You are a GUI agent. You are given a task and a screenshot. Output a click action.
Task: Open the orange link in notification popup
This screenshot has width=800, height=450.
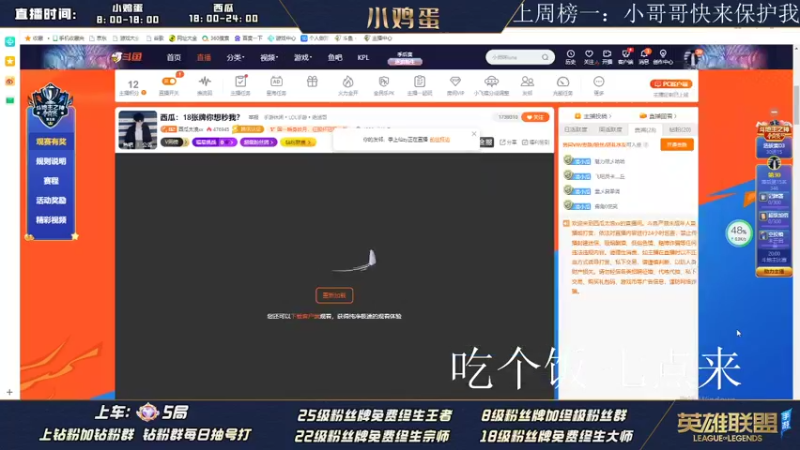click(x=440, y=139)
